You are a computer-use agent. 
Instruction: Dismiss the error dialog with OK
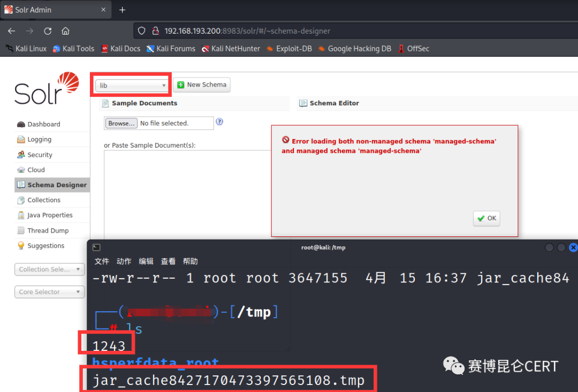click(x=486, y=219)
